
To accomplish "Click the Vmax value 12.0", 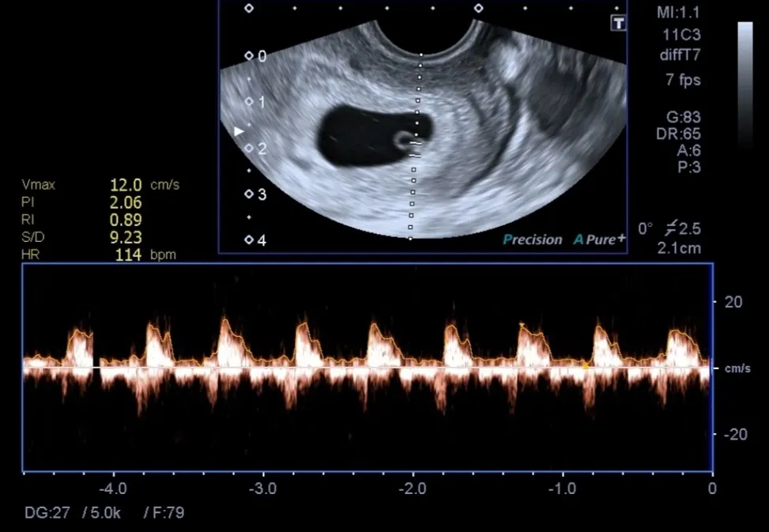I will [126, 185].
